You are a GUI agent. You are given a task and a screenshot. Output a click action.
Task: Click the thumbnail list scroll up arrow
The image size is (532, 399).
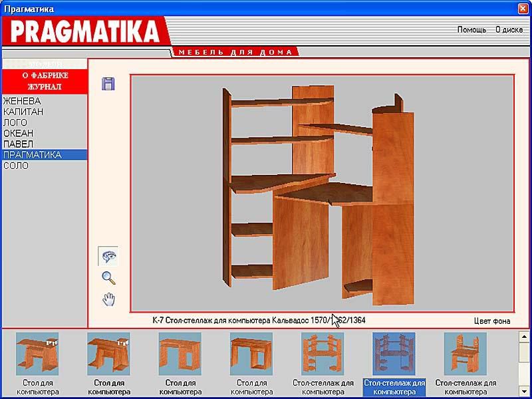[x=524, y=336]
